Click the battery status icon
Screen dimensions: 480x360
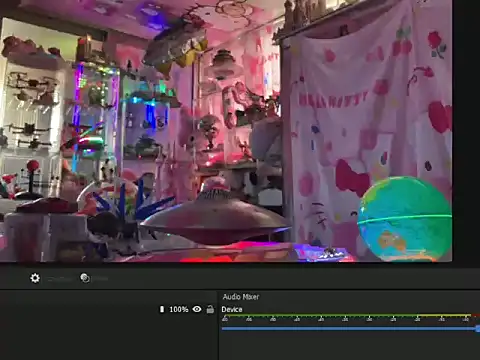(x=162, y=309)
